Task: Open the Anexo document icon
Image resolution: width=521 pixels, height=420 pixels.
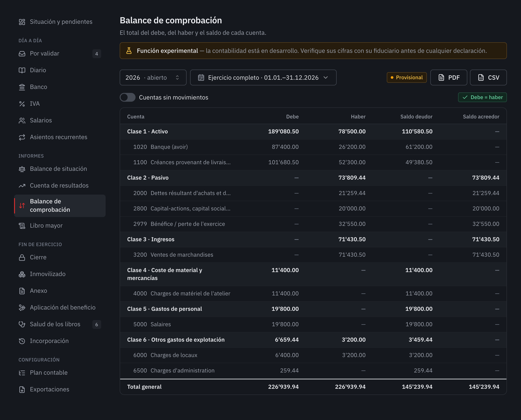Action: (x=22, y=291)
